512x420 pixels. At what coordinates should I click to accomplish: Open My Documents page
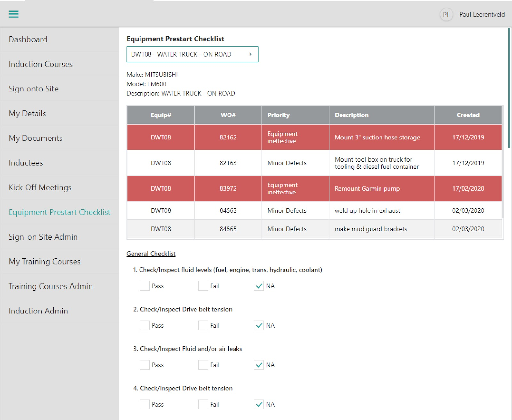pos(36,138)
